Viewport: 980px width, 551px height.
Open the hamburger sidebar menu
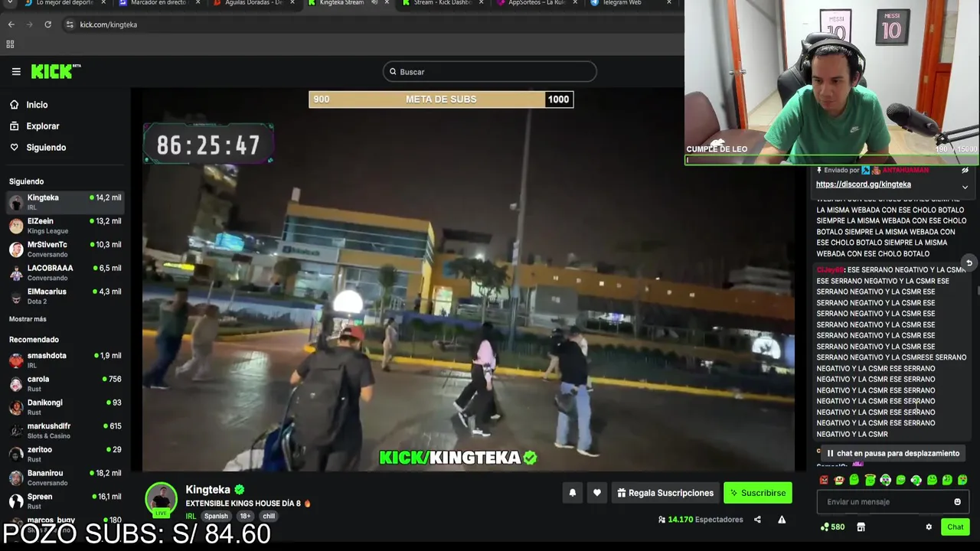[16, 72]
